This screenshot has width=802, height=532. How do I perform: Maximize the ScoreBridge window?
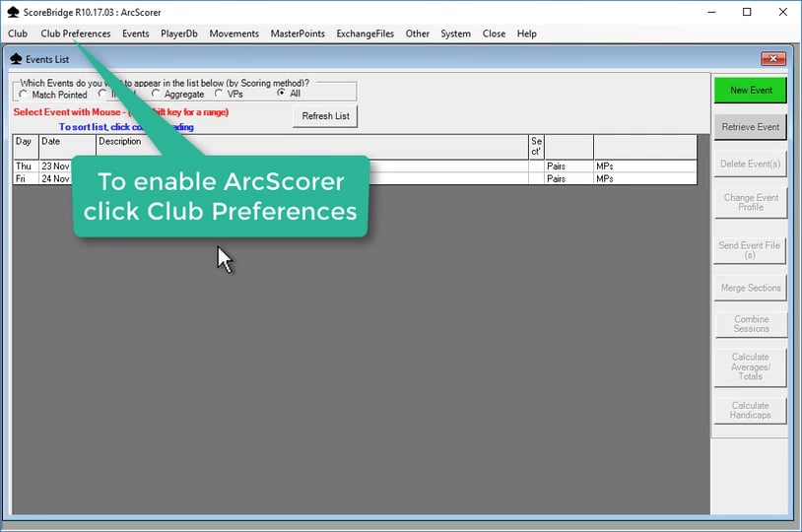point(747,12)
